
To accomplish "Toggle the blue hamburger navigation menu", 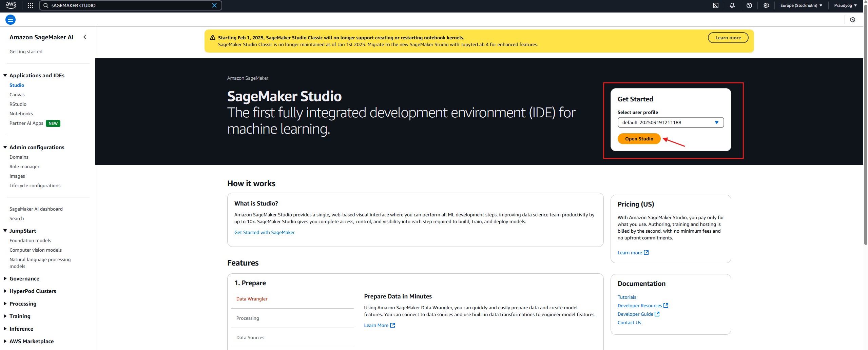I will tap(11, 20).
